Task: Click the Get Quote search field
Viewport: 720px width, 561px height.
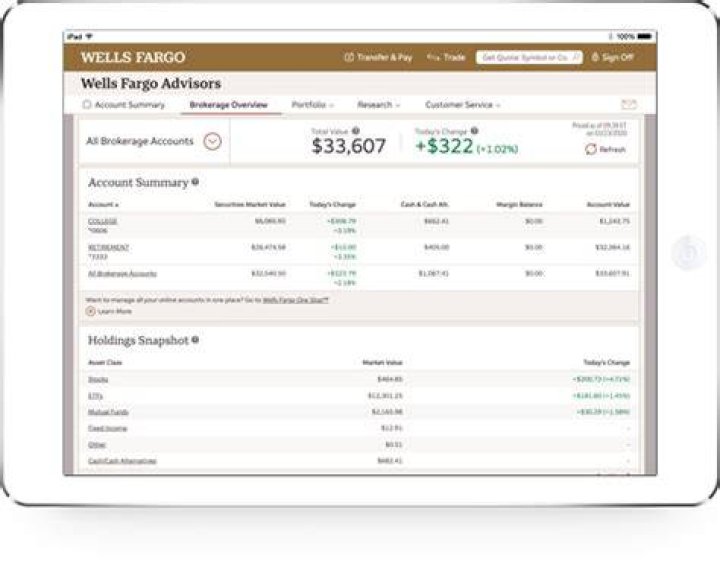Action: (x=529, y=57)
